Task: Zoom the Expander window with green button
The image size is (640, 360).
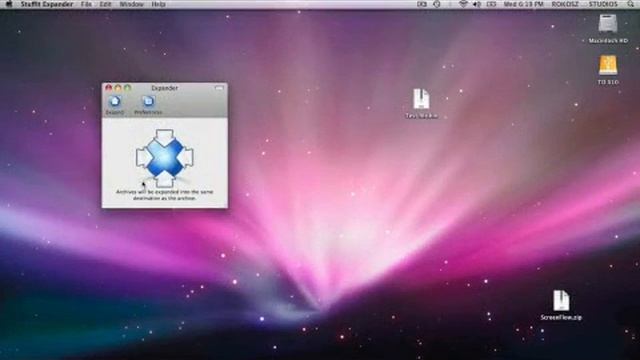Action: click(127, 88)
